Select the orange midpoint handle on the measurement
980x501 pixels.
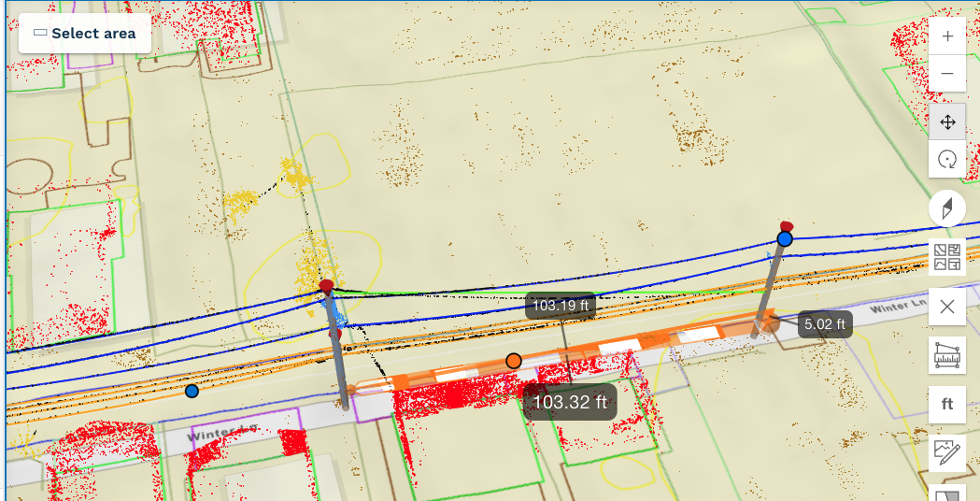pyautogui.click(x=514, y=360)
